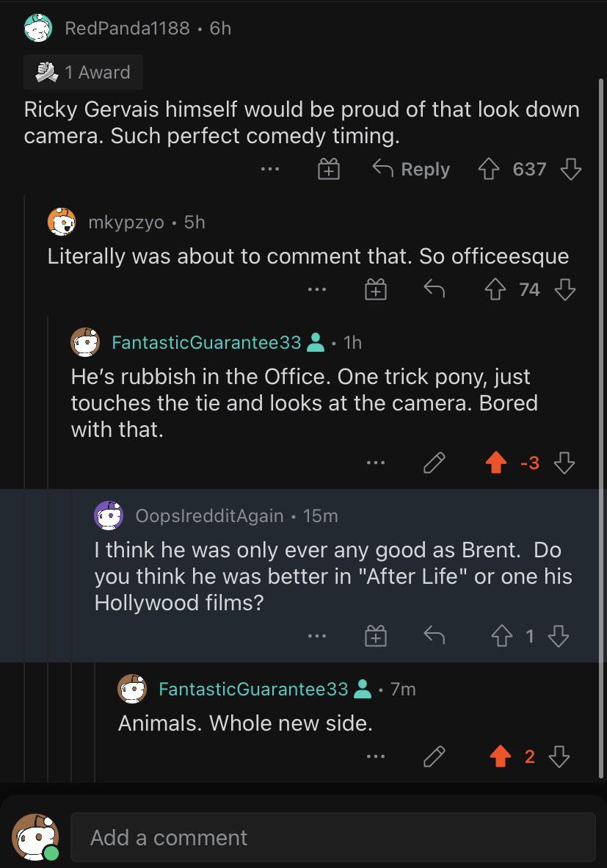This screenshot has height=868, width=607.
Task: Open more options on mkypzyo's comment
Action: point(317,290)
